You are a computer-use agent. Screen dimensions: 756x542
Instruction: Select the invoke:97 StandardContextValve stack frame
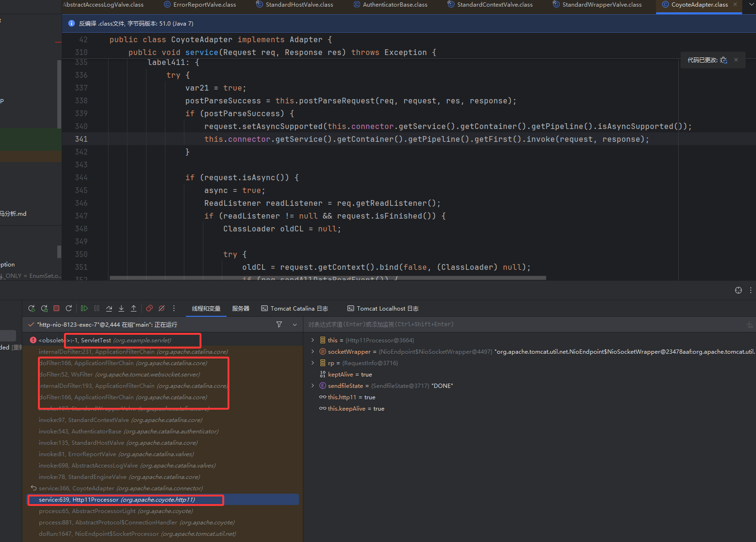tap(120, 420)
